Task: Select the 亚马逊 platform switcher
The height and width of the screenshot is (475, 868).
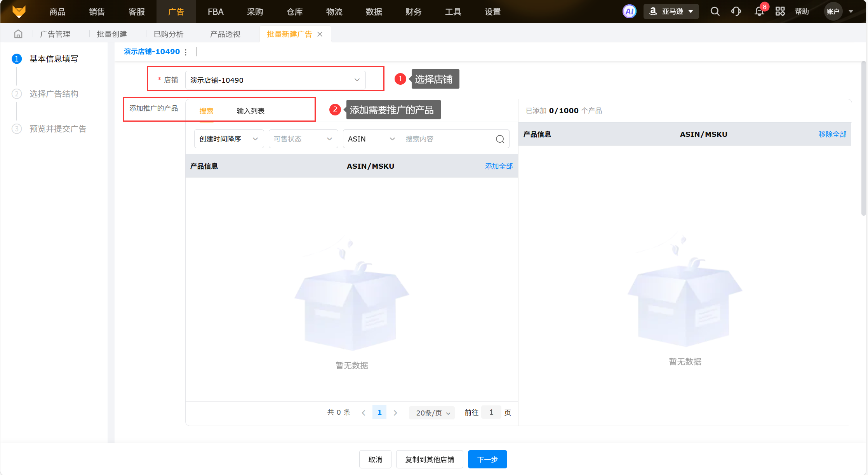Action: 671,12
